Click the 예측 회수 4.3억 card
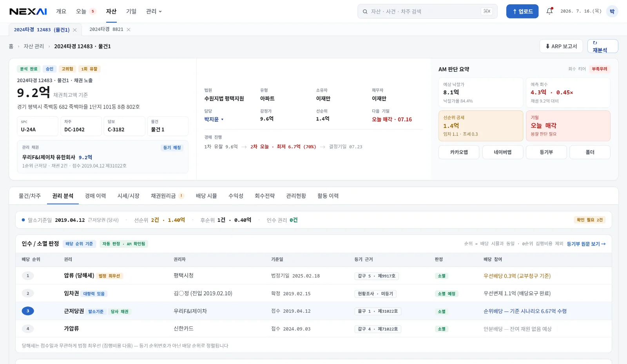This screenshot has width=627, height=364. [x=568, y=93]
